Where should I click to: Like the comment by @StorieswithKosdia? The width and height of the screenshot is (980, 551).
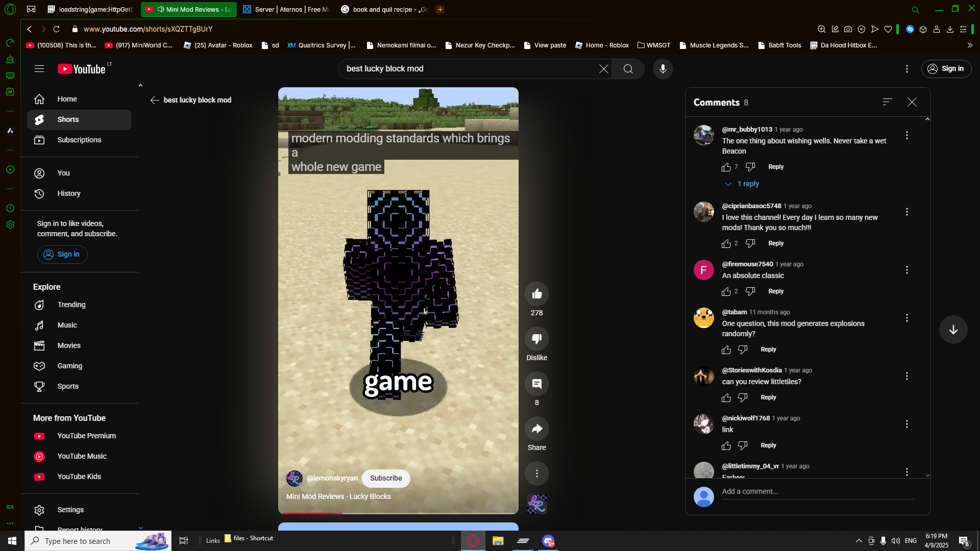click(726, 398)
